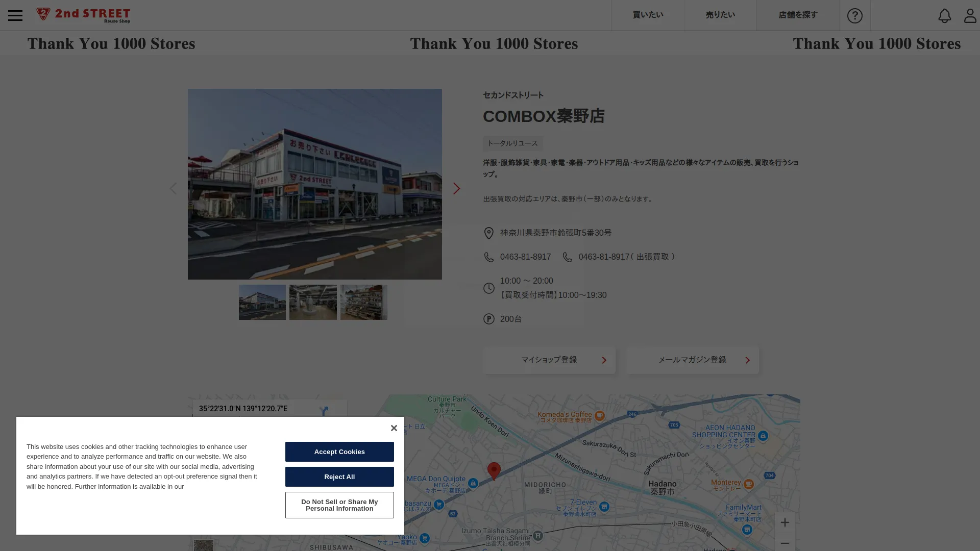This screenshot has width=980, height=551.
Task: Click the main store photo
Action: coord(315,184)
